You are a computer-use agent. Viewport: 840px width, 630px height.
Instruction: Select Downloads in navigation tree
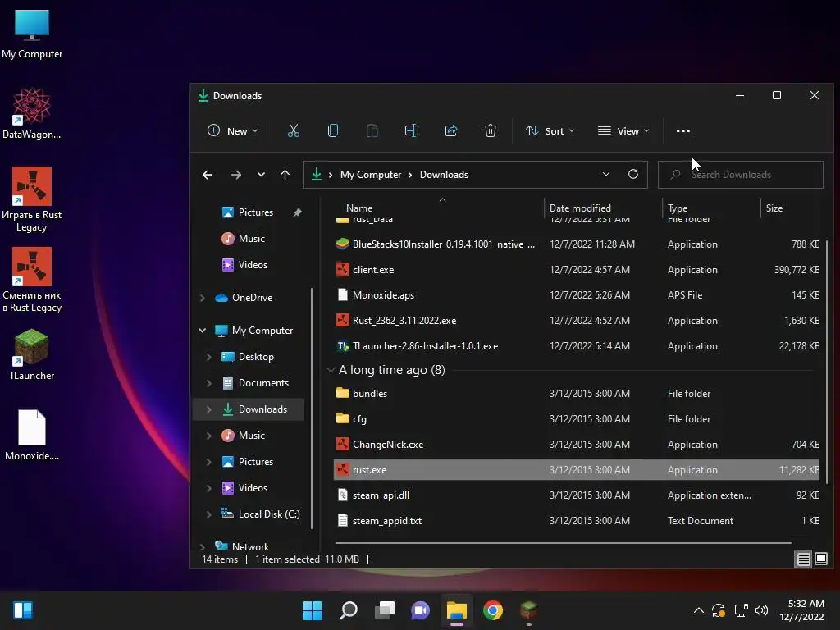249,409
